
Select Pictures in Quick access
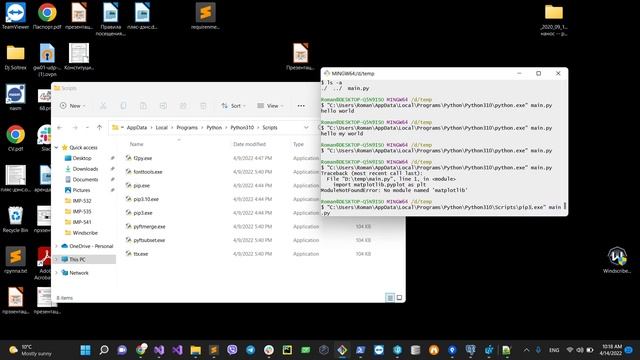point(81,190)
